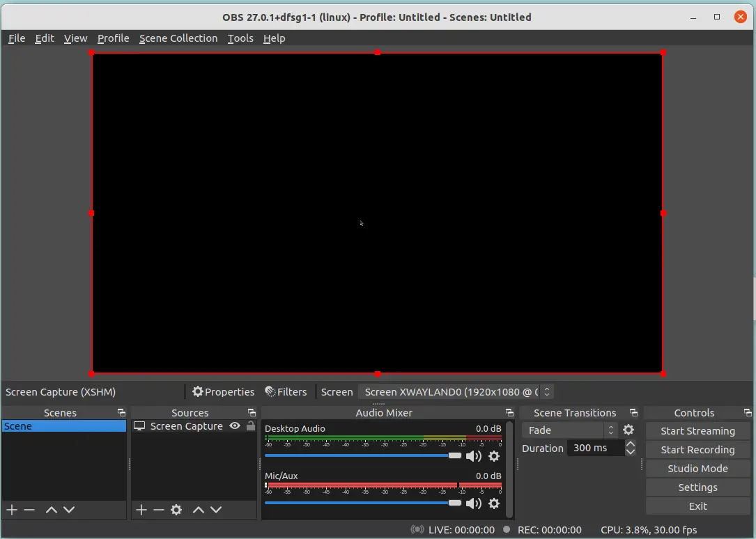Image resolution: width=756 pixels, height=539 pixels.
Task: Open the Tools menu
Action: 240,38
